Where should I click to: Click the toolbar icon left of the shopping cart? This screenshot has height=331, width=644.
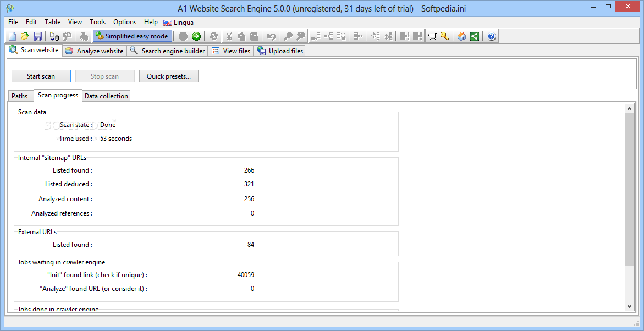click(418, 36)
